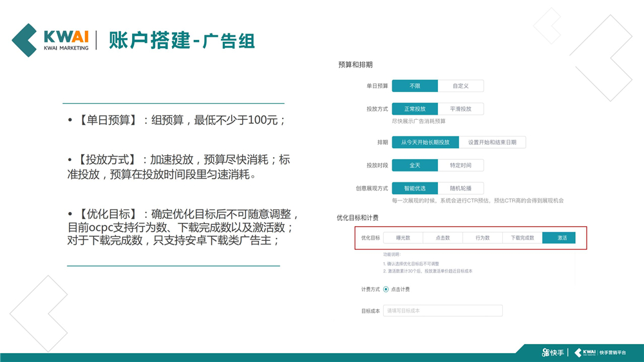Click the 计费方式 label

point(370,289)
